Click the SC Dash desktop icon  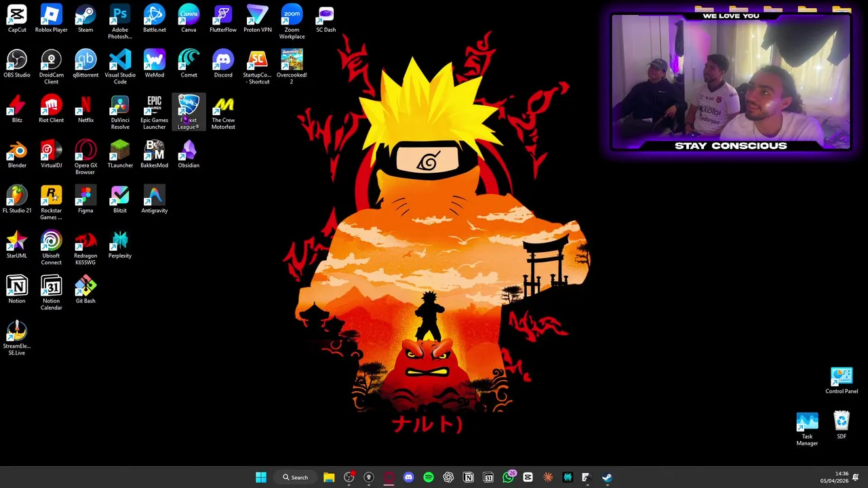[326, 19]
